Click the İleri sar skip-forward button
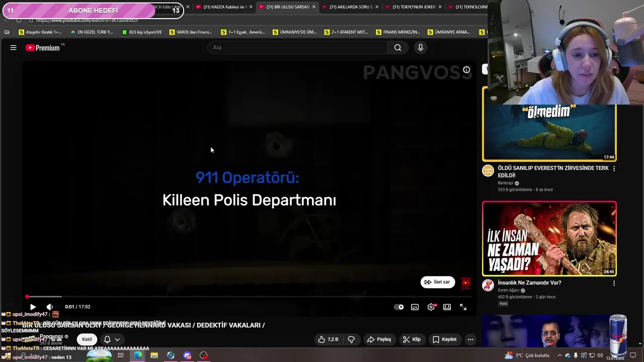The width and height of the screenshot is (644, 362). click(438, 282)
